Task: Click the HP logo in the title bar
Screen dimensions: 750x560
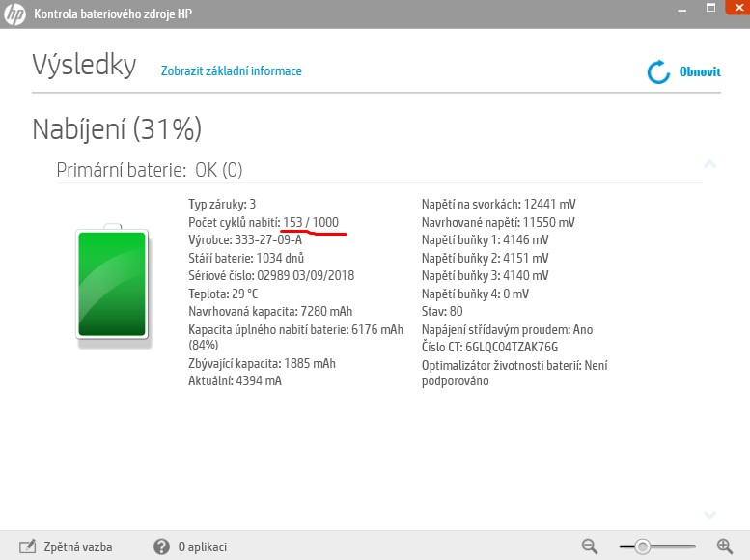Action: coord(14,14)
